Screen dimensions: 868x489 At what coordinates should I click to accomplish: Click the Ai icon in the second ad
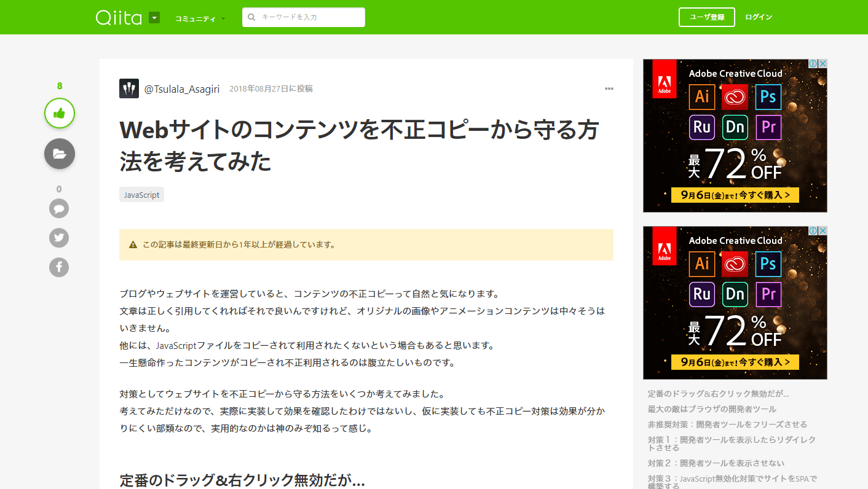702,264
